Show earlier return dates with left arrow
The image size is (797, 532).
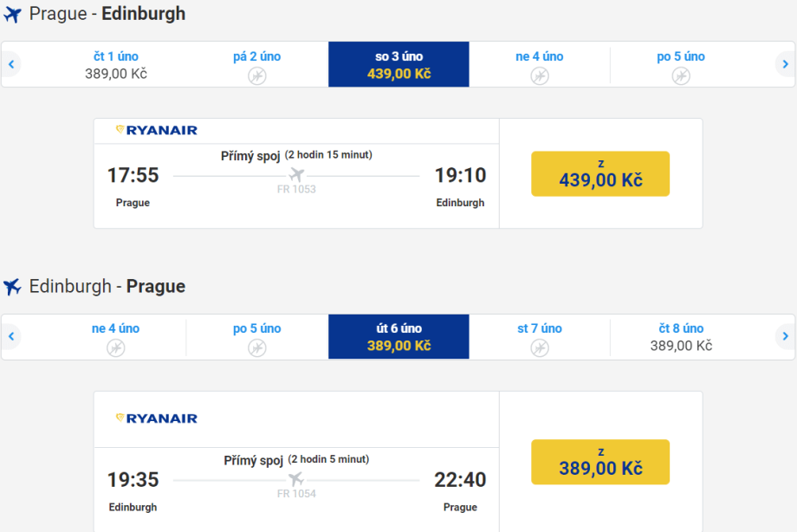click(11, 336)
